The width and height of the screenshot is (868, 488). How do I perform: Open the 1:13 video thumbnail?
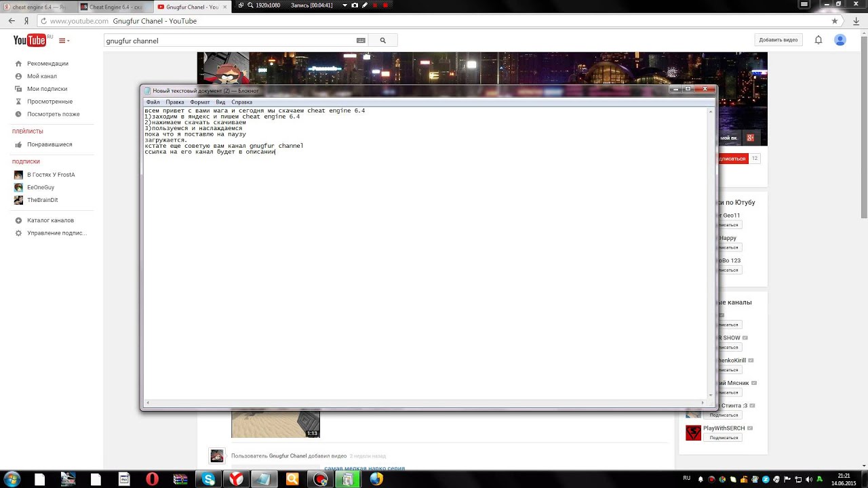(275, 424)
